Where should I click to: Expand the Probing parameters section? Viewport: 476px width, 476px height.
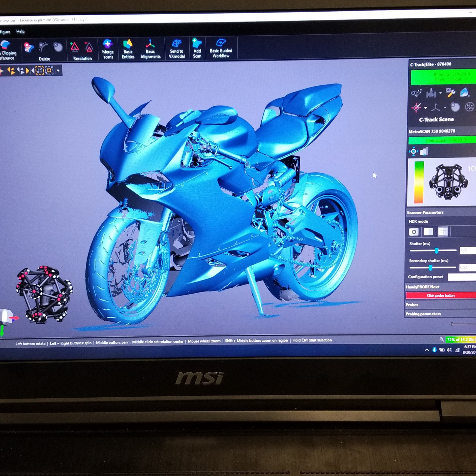[440, 314]
